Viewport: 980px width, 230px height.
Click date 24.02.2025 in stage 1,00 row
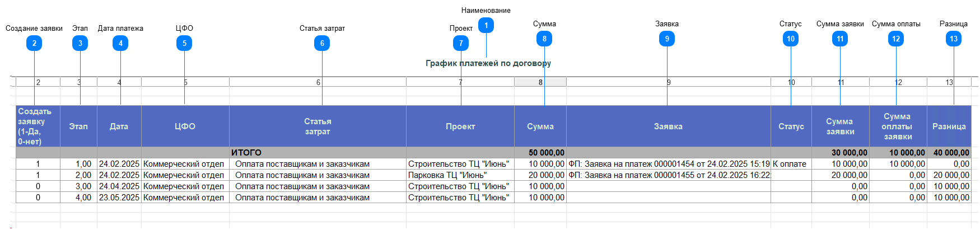119,164
